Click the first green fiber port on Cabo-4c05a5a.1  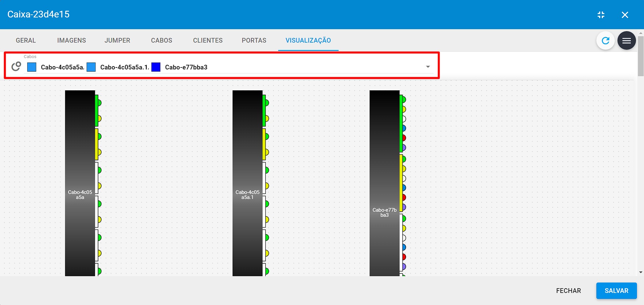click(x=267, y=103)
